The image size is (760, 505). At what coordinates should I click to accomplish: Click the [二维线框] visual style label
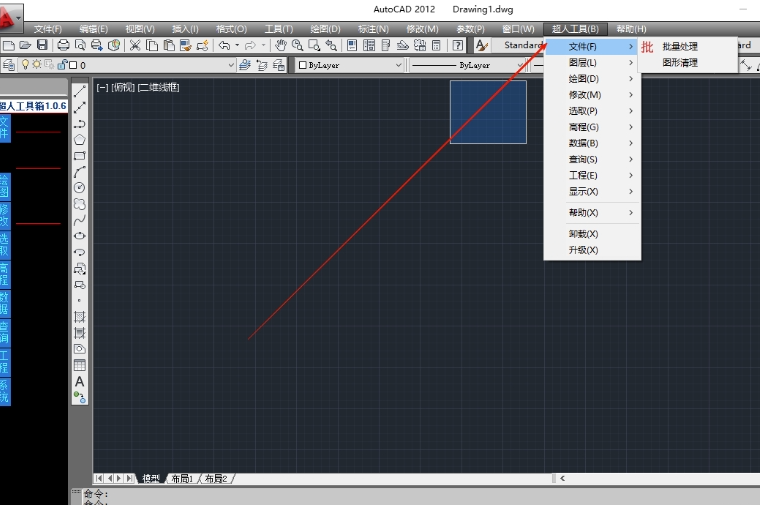tap(158, 87)
